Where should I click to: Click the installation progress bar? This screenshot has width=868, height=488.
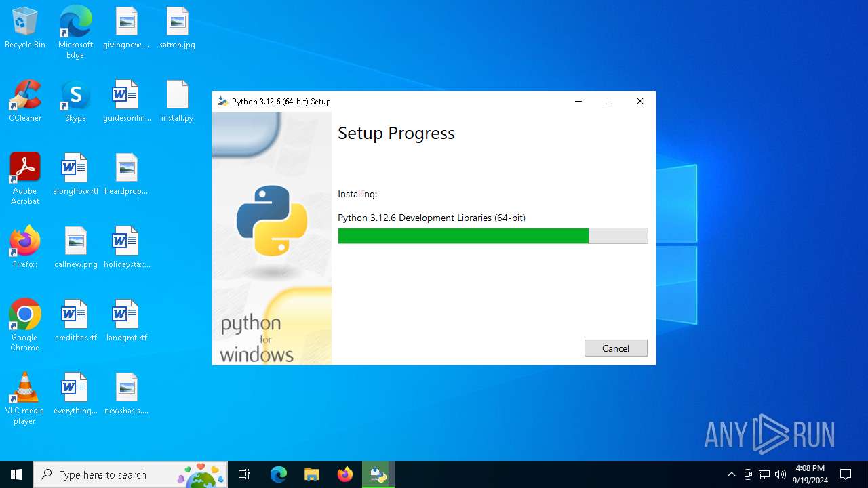coord(493,236)
